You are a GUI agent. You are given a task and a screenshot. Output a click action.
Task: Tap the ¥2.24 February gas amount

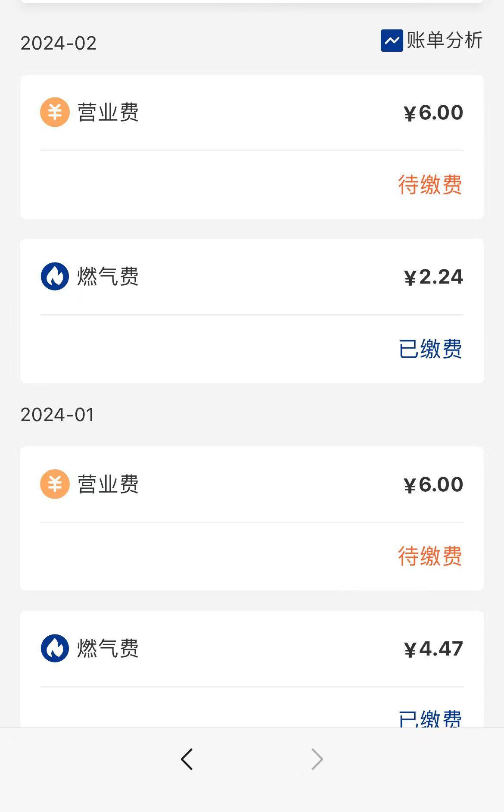(433, 277)
